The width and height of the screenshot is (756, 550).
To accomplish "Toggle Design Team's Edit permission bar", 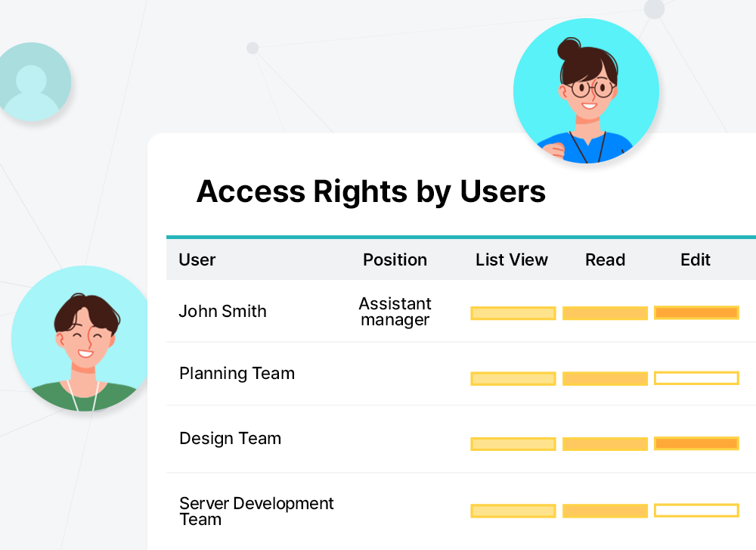I will coord(696,443).
